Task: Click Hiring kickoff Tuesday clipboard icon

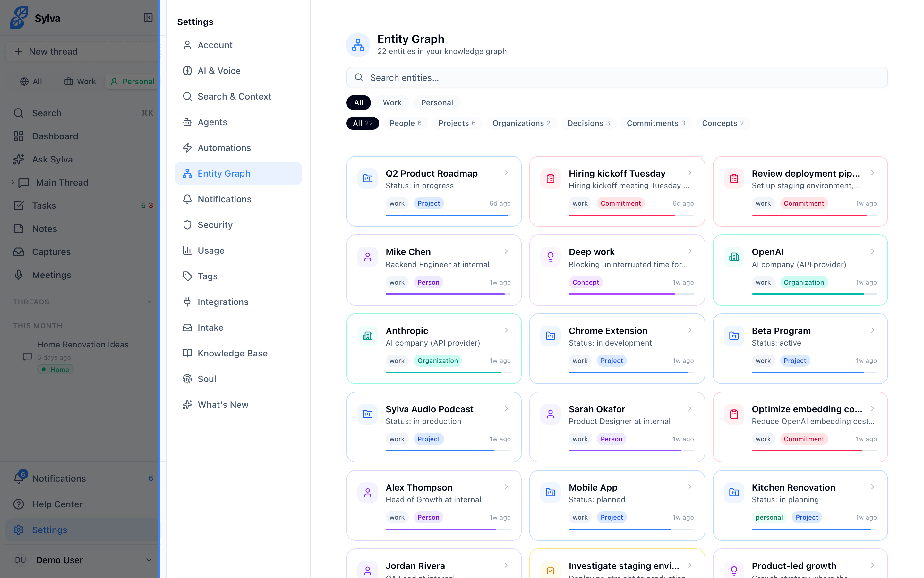Action: pyautogui.click(x=550, y=179)
